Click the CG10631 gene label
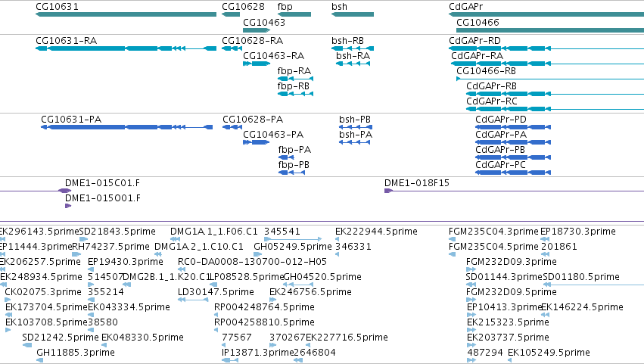This screenshot has width=644, height=364. [x=57, y=7]
